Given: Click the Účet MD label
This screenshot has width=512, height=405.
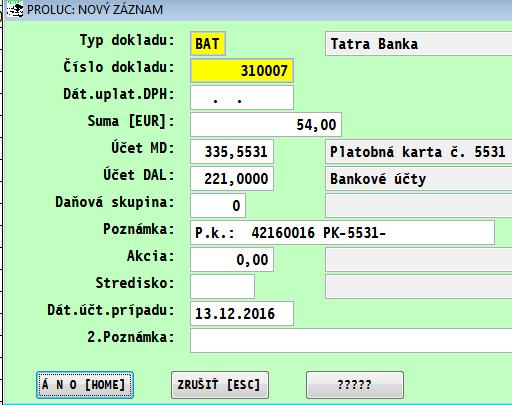Looking at the screenshot, I should 143,148.
